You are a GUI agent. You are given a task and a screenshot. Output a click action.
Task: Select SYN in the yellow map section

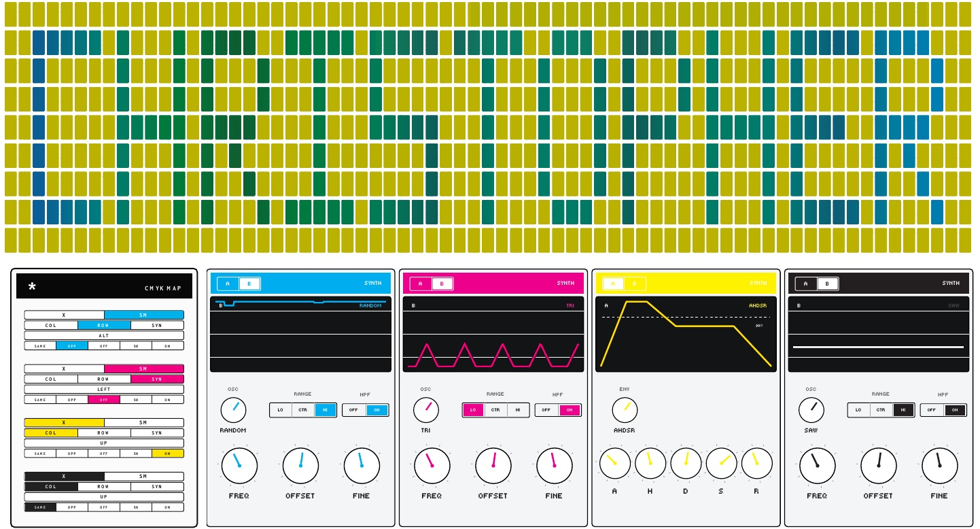(157, 432)
